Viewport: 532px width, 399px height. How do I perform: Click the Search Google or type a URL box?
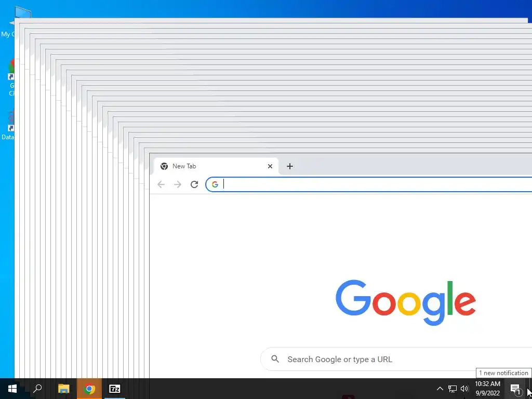(x=396, y=360)
